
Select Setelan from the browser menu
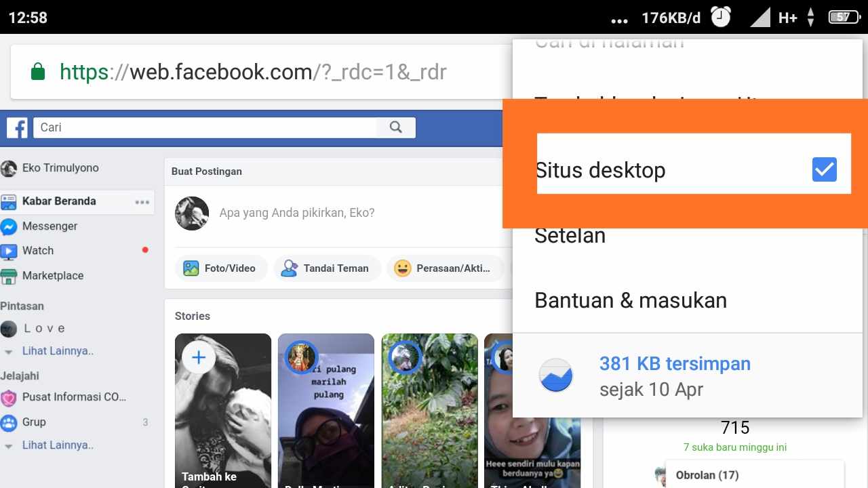click(x=570, y=235)
